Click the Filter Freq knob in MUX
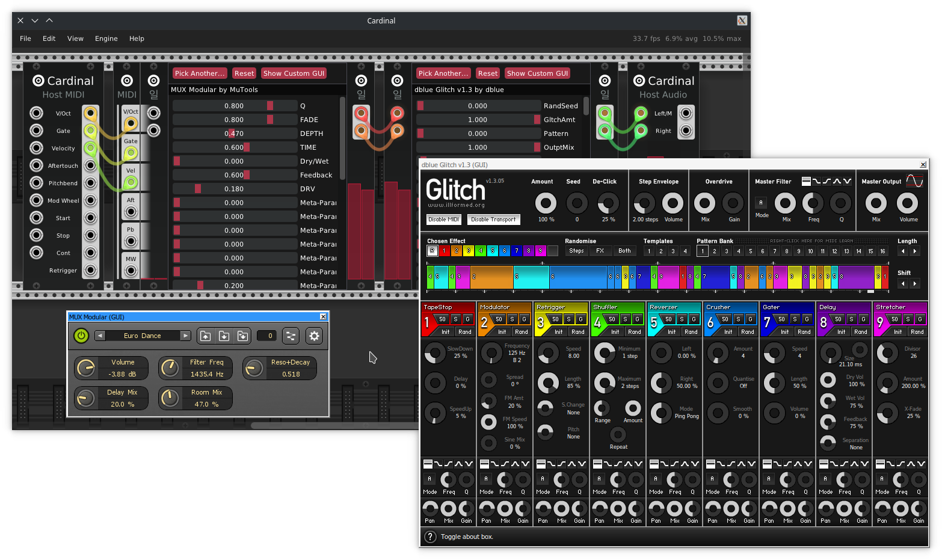The width and height of the screenshot is (942, 560). 170,368
